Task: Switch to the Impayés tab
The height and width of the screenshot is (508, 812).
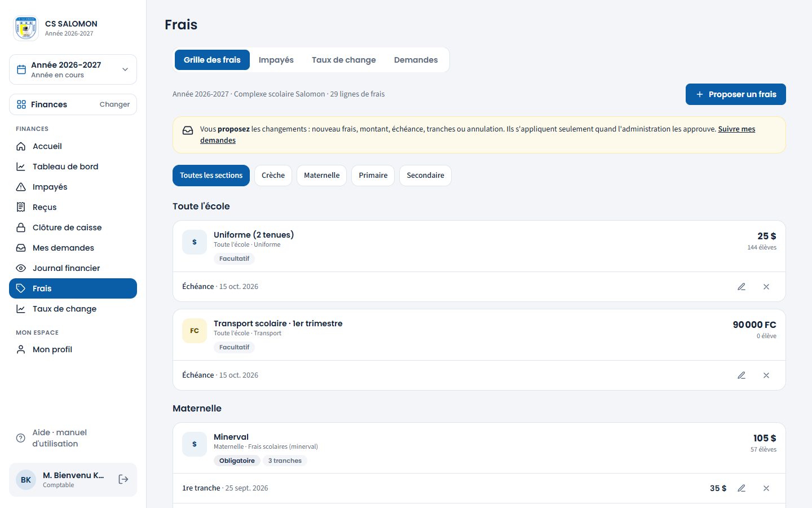Action: (276, 60)
